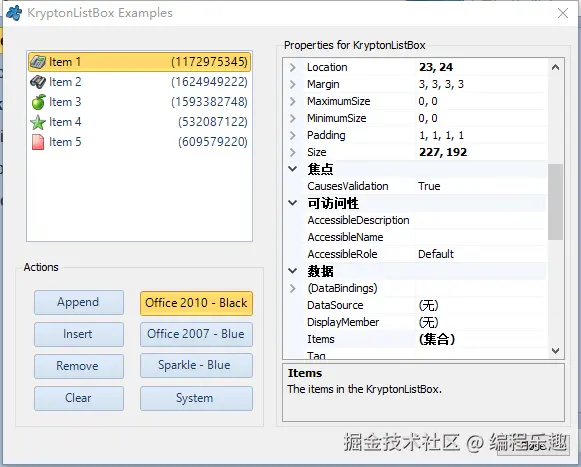
Task: Expand the MaximumSize property
Action: [x=293, y=101]
